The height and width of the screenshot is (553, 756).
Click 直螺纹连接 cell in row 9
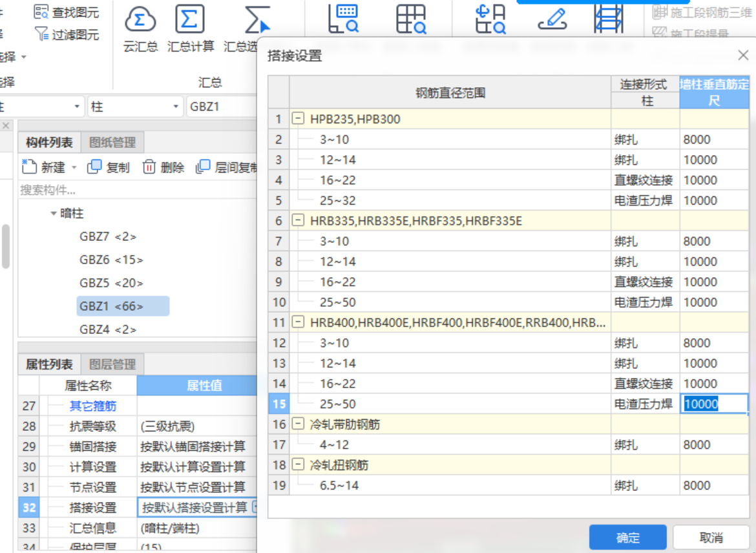pyautogui.click(x=646, y=282)
